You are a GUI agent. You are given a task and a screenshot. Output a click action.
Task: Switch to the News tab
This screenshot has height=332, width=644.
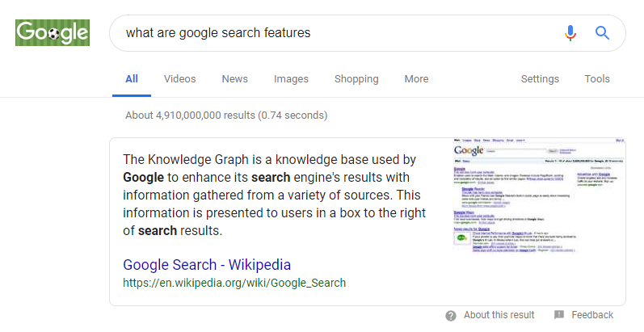tap(235, 79)
